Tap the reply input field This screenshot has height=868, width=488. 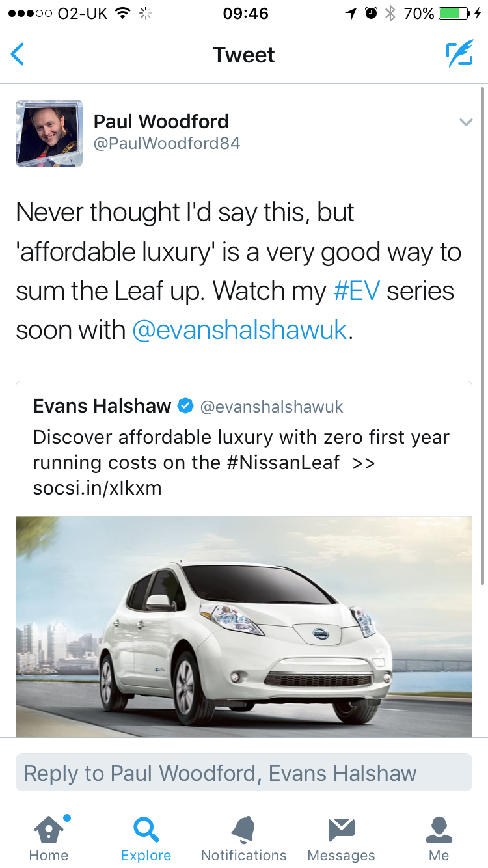[243, 773]
